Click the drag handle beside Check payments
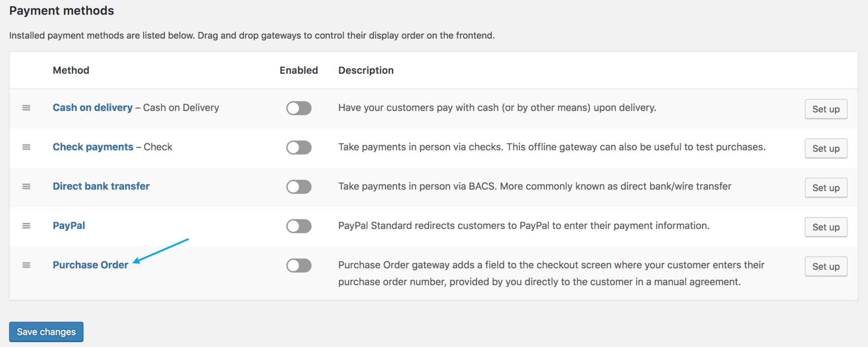This screenshot has height=347, width=868. pyautogui.click(x=26, y=147)
